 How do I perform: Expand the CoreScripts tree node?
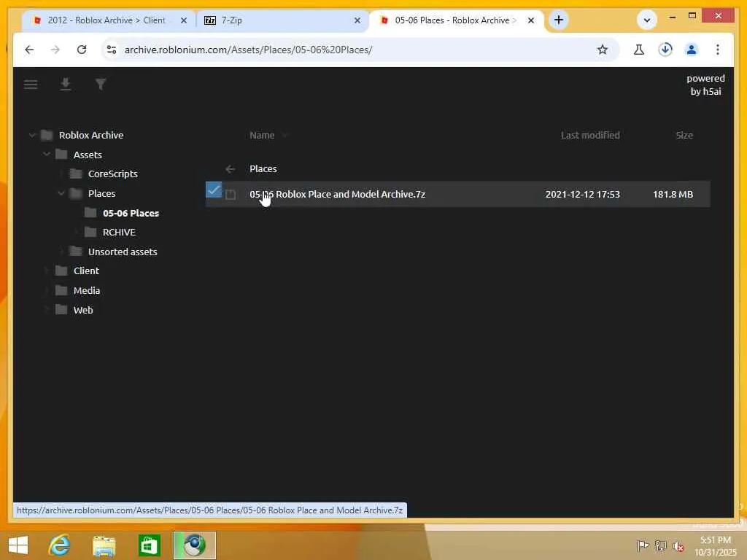(61, 174)
